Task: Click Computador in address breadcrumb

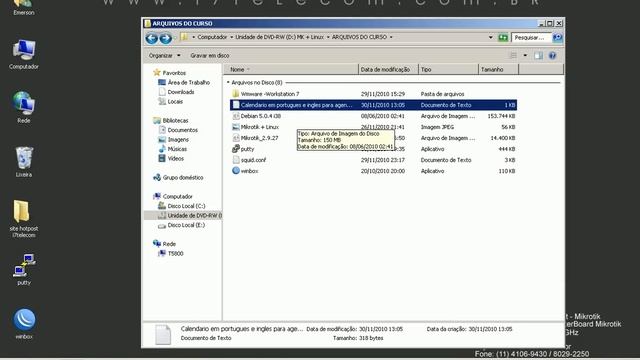Action: (212, 37)
